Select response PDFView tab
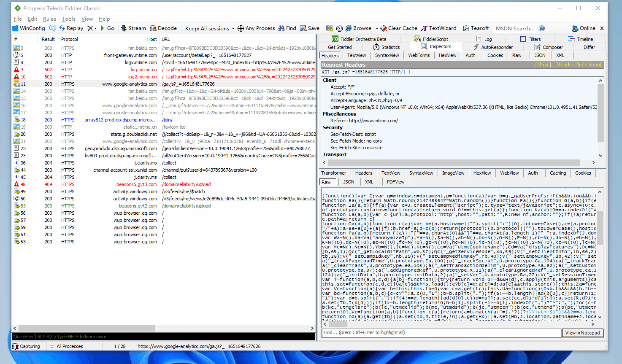This screenshot has height=364, width=622. point(395,182)
